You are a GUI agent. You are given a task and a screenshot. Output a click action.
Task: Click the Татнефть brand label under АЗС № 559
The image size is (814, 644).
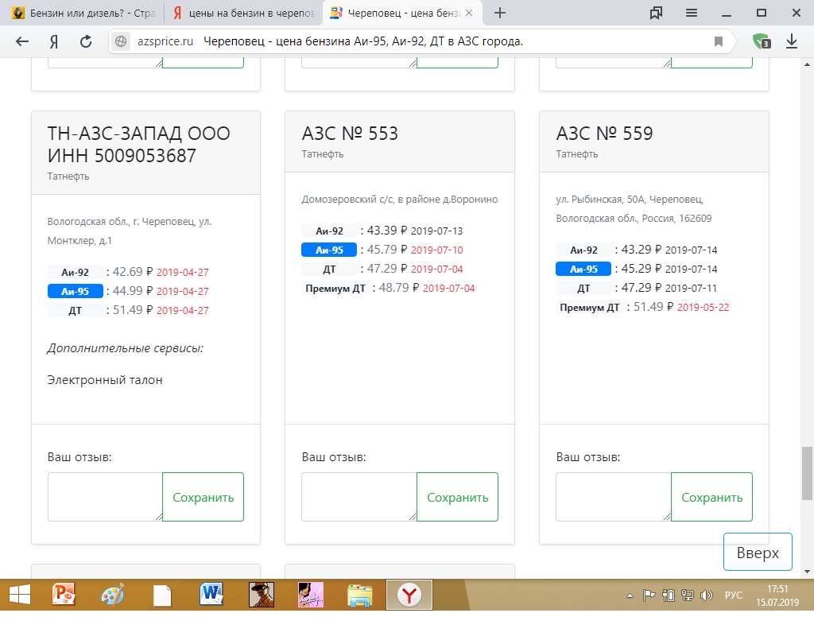(x=577, y=154)
